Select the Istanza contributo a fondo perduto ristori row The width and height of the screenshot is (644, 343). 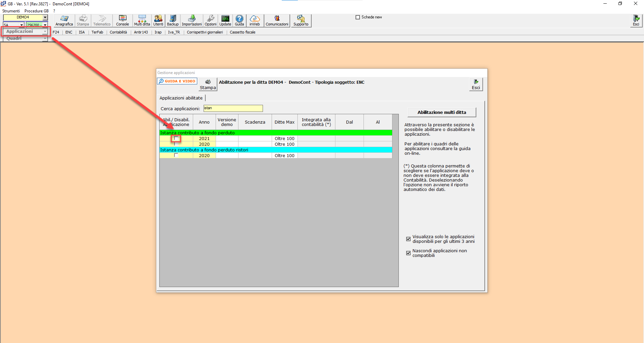click(x=276, y=150)
